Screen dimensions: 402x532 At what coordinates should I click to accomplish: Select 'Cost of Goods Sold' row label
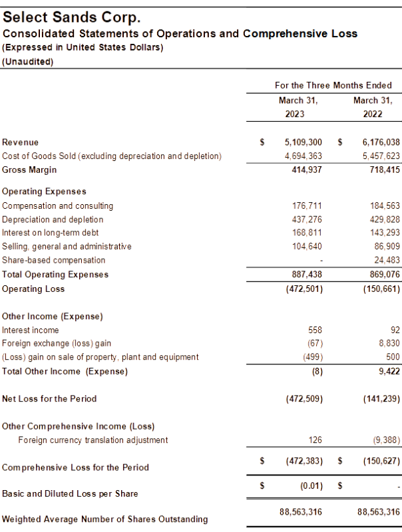click(x=112, y=156)
